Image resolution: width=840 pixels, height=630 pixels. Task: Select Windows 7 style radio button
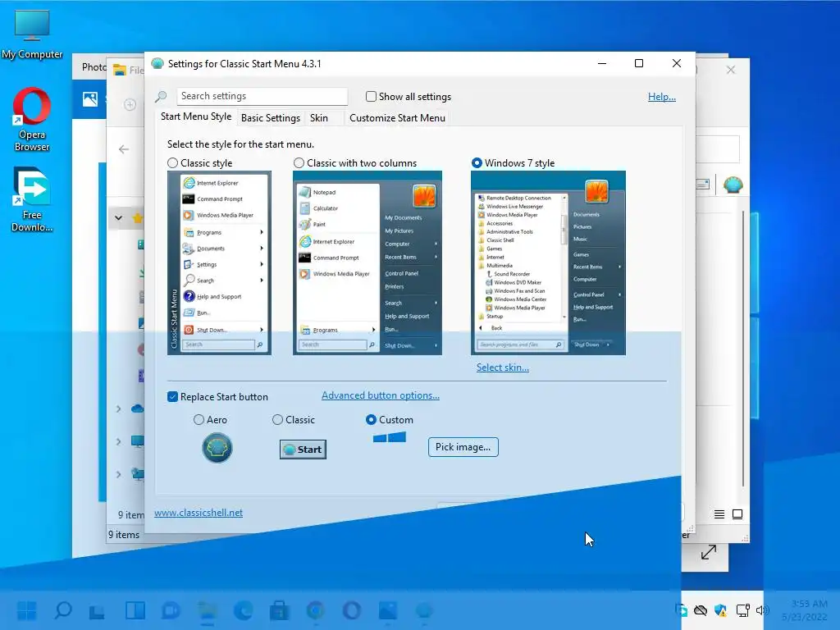click(477, 163)
